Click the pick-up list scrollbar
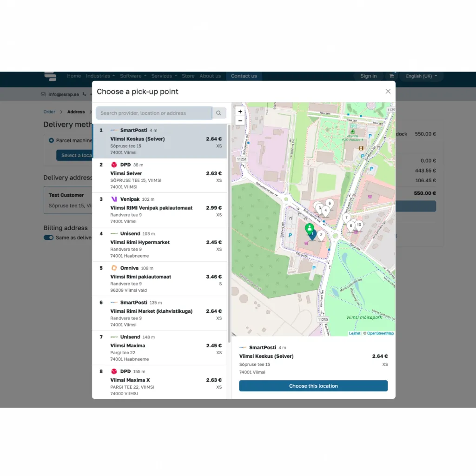Image resolution: width=476 pixels, height=476 pixels. [229, 234]
